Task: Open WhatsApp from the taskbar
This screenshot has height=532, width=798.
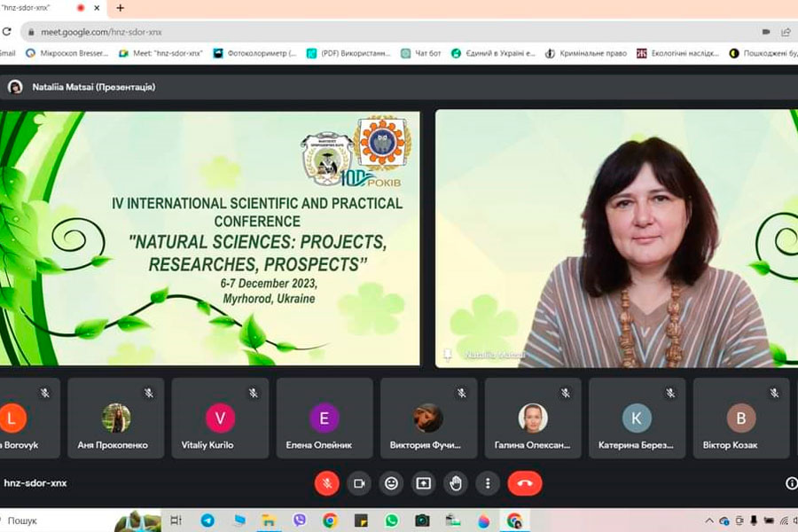Action: click(x=391, y=520)
